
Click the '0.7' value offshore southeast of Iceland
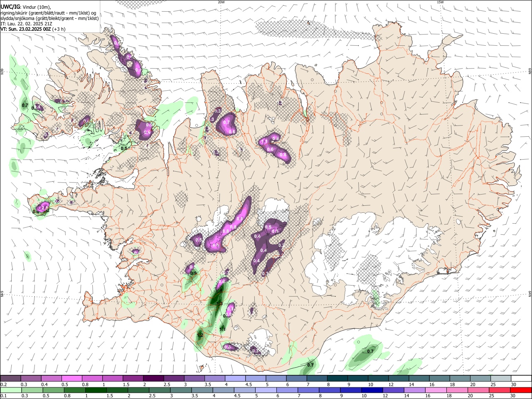pyautogui.click(x=370, y=352)
